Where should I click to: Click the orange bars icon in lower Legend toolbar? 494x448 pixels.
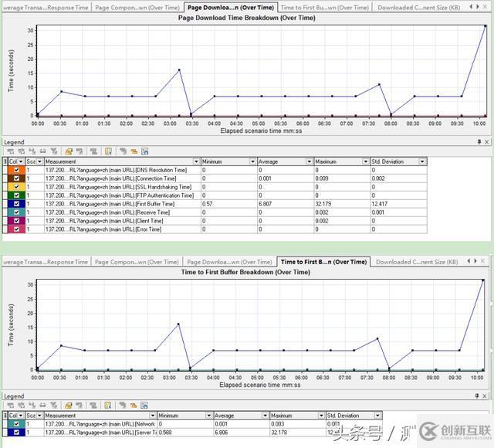[x=134, y=406]
